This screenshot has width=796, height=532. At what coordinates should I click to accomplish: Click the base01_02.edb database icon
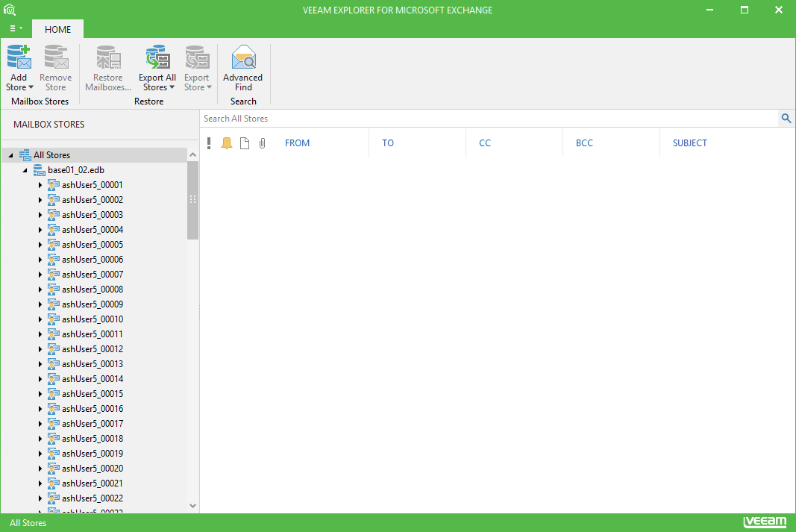point(39,170)
